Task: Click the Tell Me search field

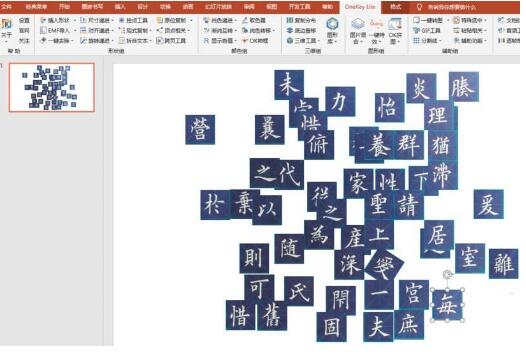Action: tap(452, 7)
